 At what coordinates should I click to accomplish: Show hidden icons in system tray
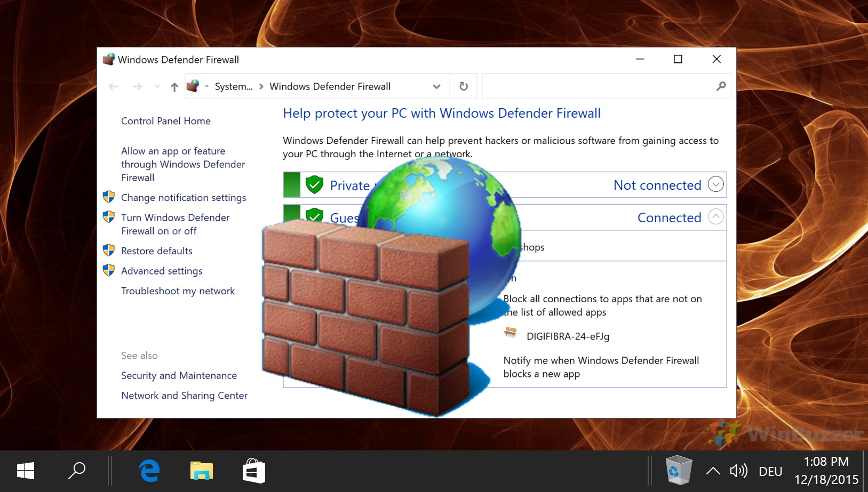point(713,471)
